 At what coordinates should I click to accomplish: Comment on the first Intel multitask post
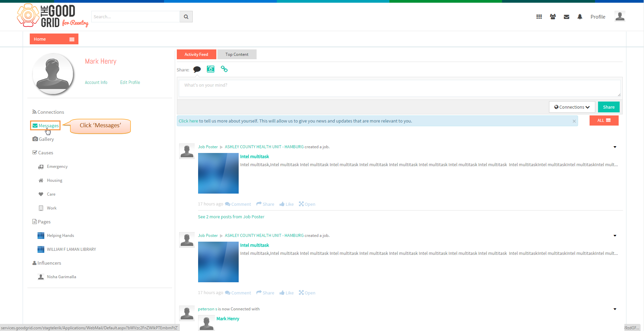[x=238, y=204]
